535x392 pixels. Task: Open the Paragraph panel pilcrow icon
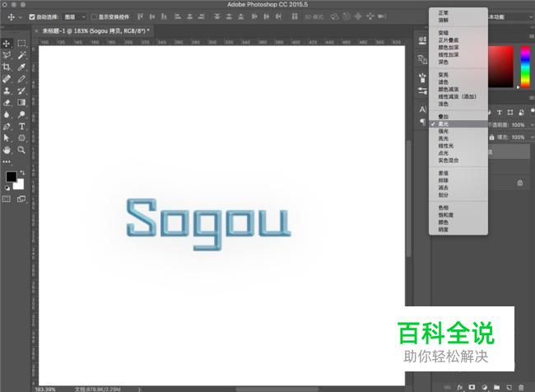coord(422,122)
